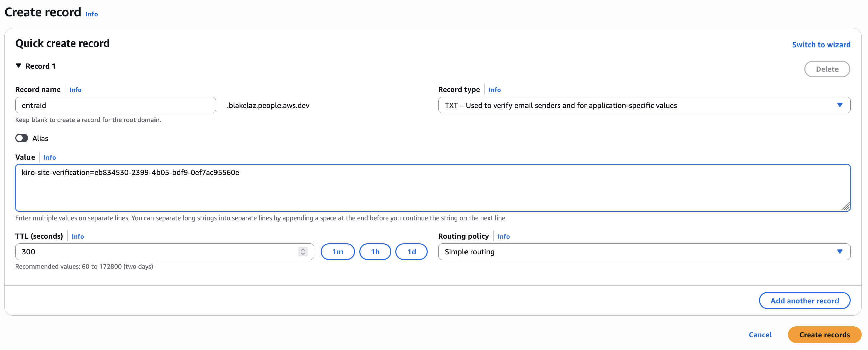Delete Record 1
This screenshot has height=350, width=868.
point(827,69)
